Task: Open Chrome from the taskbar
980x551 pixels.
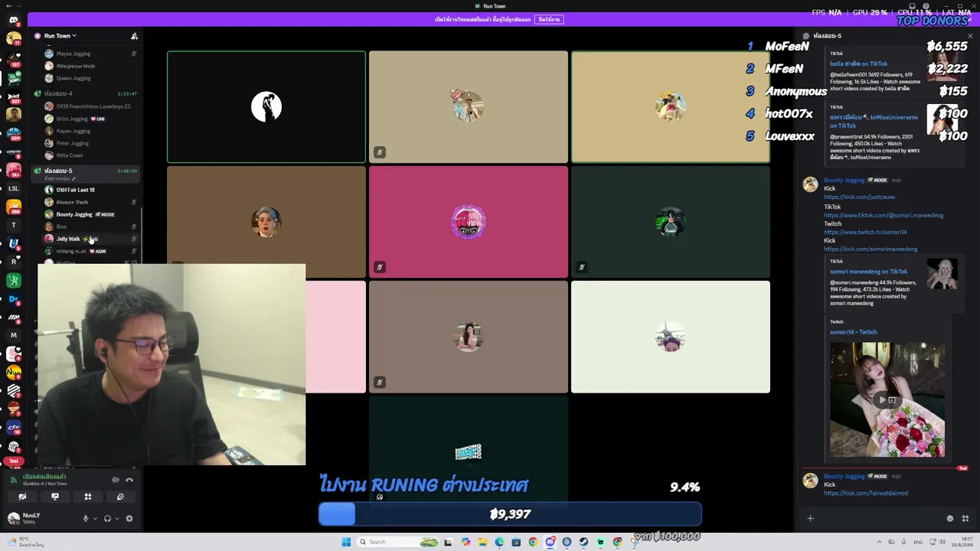Action: coord(533,542)
